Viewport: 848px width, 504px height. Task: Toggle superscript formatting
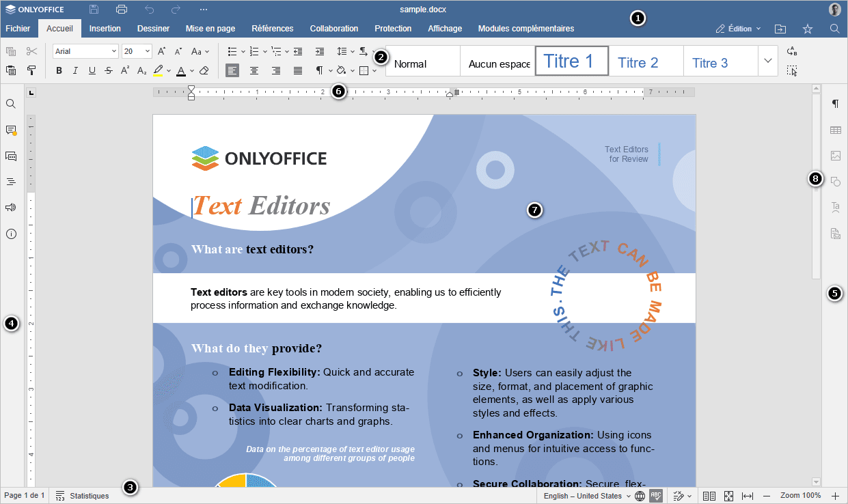tap(125, 70)
